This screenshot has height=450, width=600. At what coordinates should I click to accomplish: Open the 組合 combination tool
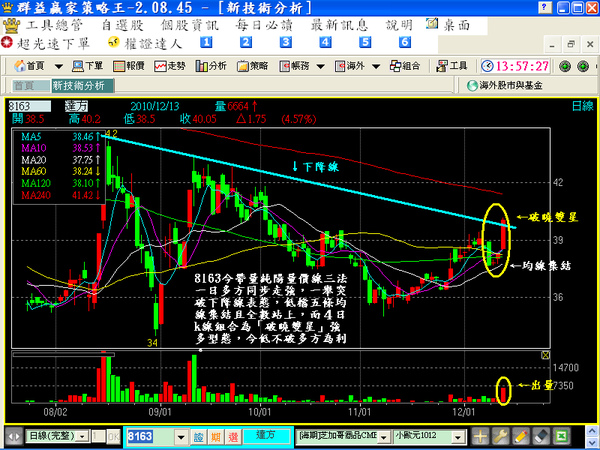405,66
